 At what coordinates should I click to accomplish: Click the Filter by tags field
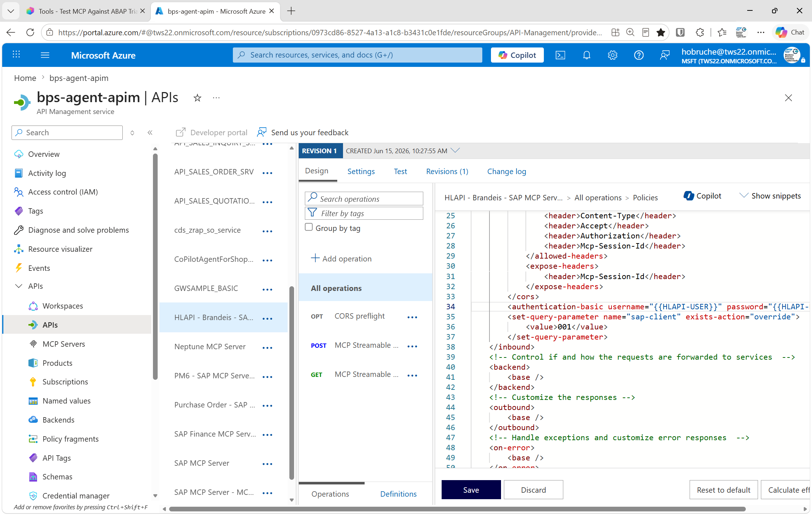click(x=364, y=213)
